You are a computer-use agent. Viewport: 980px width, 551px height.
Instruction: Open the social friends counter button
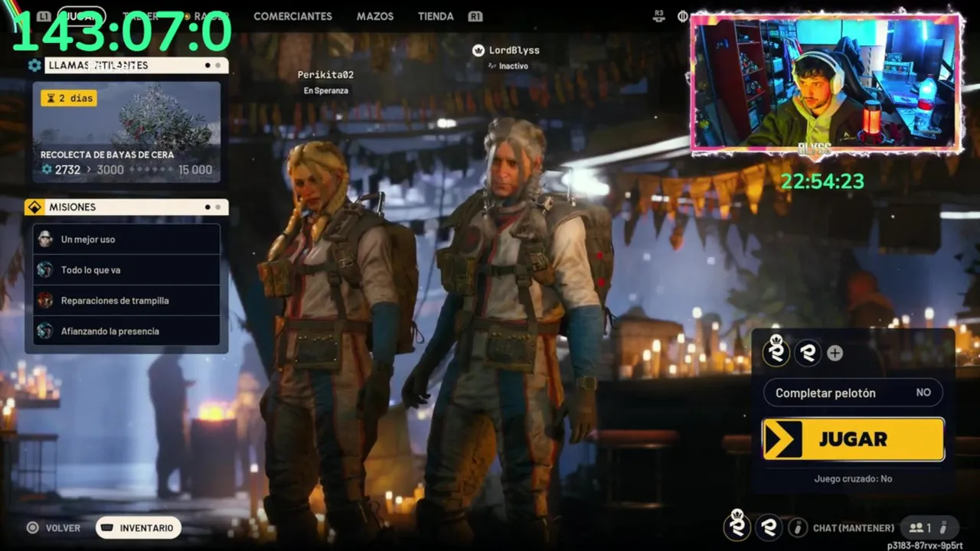coord(929,527)
